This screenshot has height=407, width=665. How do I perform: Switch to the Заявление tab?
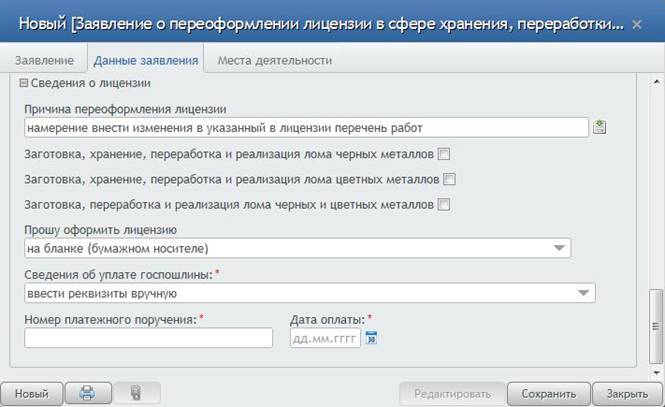point(45,61)
